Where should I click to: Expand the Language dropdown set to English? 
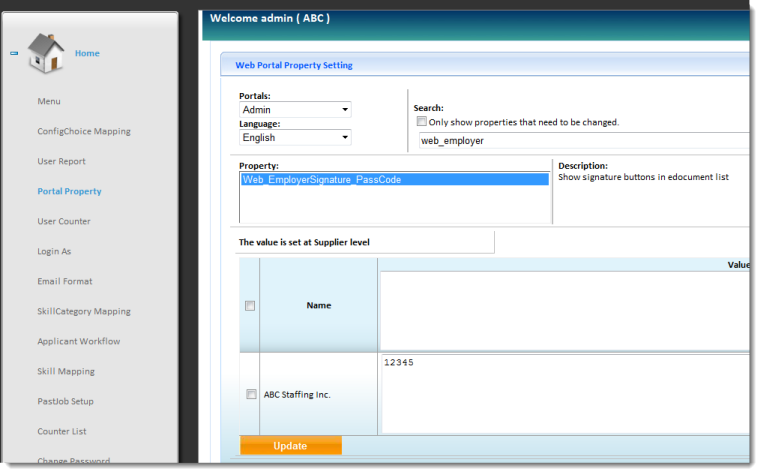(x=295, y=138)
